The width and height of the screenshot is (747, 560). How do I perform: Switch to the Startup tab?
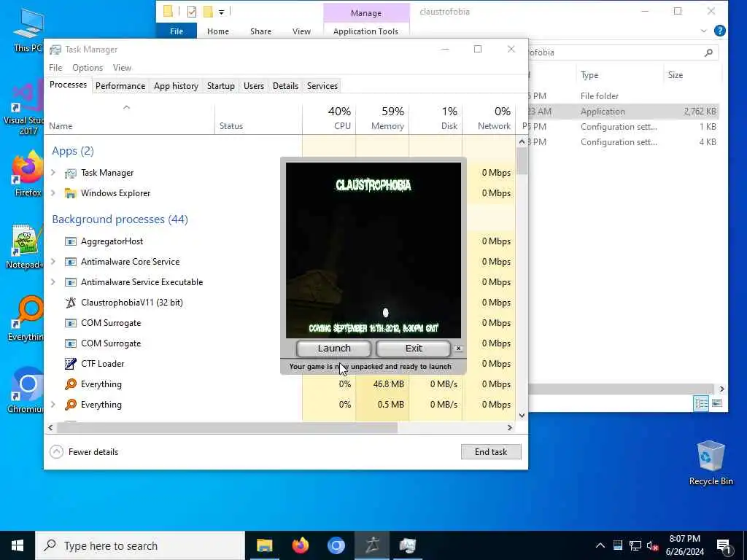220,86
